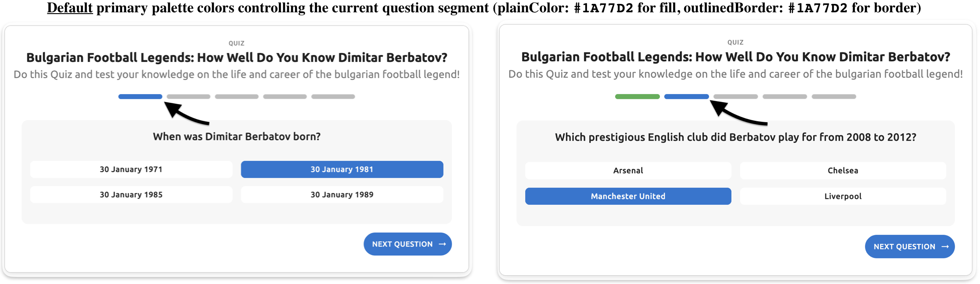This screenshot has height=284, width=980.
Task: Click the arrow icon in the club quiz's Next Question button
Action: click(x=945, y=247)
